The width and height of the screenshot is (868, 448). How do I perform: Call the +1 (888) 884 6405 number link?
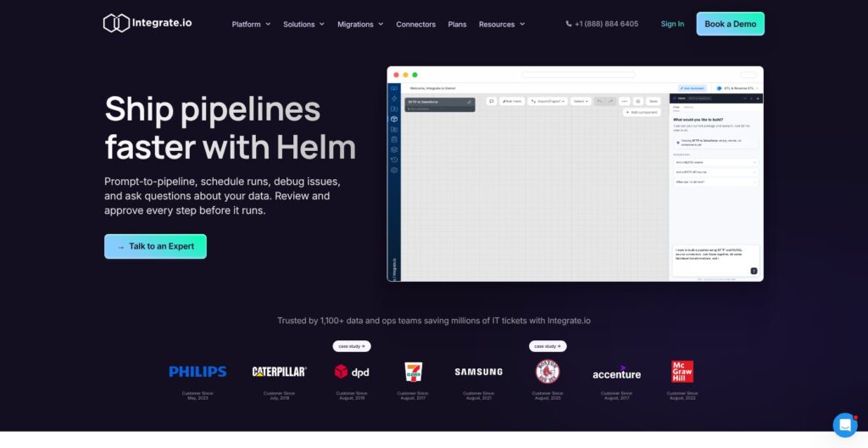(602, 24)
